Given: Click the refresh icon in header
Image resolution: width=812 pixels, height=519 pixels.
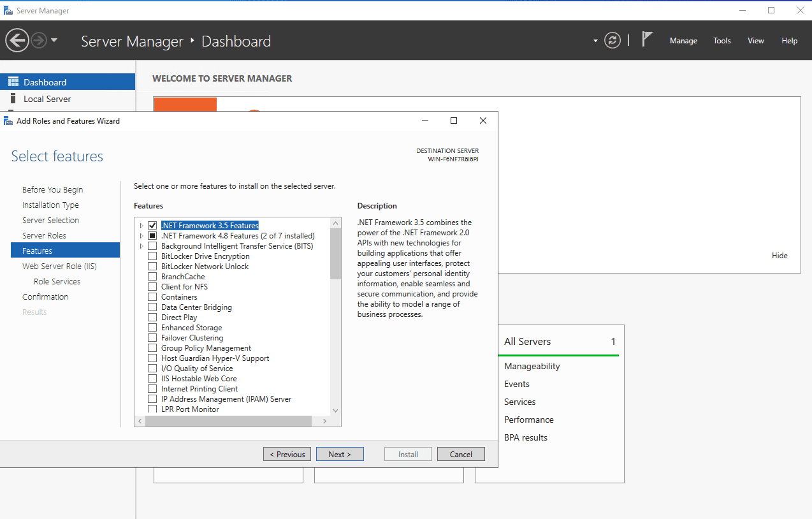Looking at the screenshot, I should [612, 41].
